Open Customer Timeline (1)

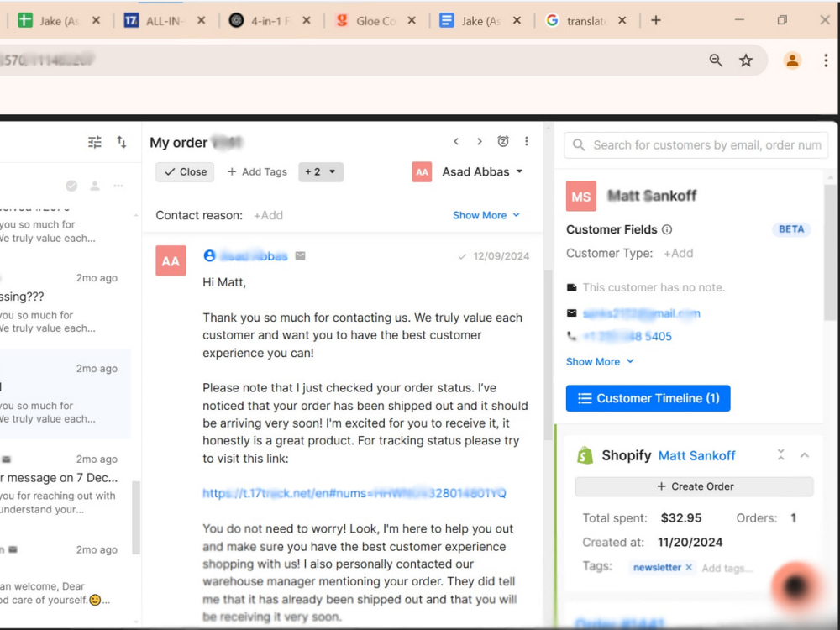pos(648,398)
